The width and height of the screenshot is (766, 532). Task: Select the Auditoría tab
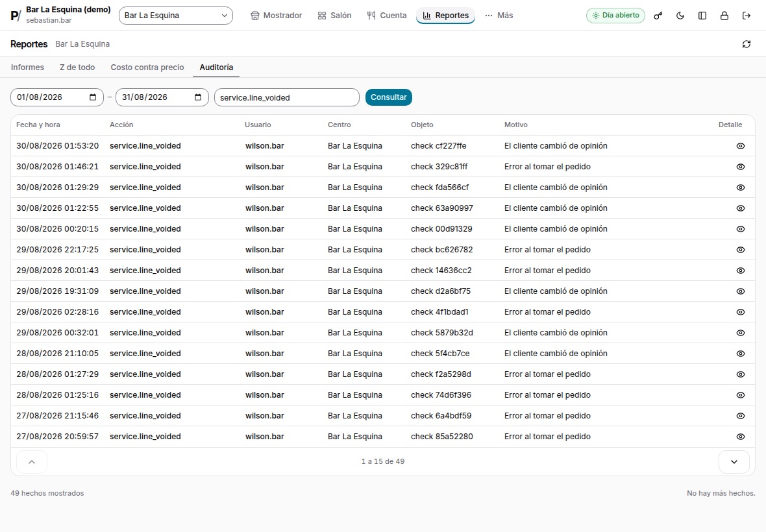point(216,67)
